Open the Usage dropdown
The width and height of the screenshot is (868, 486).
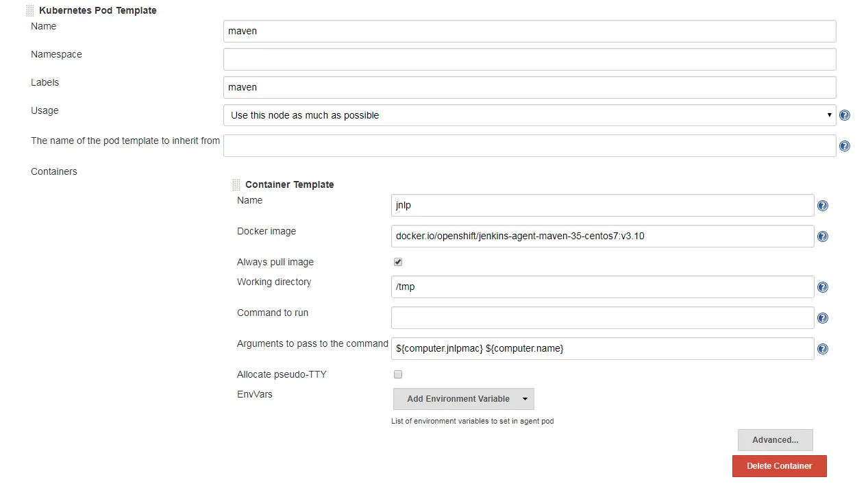(529, 115)
